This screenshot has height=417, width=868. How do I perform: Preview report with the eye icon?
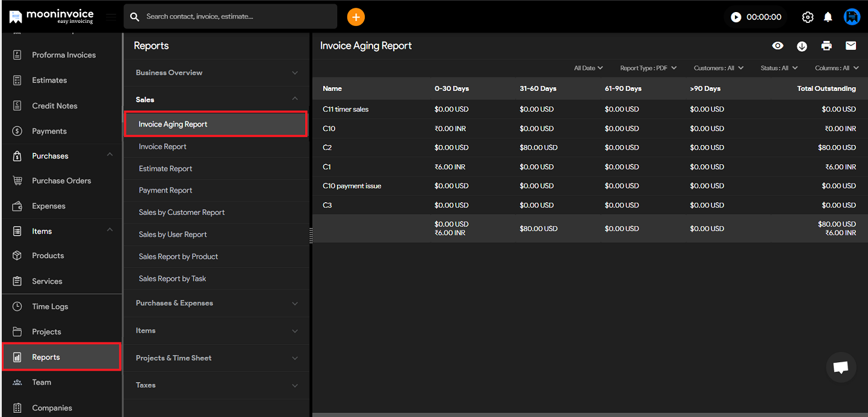tap(778, 46)
